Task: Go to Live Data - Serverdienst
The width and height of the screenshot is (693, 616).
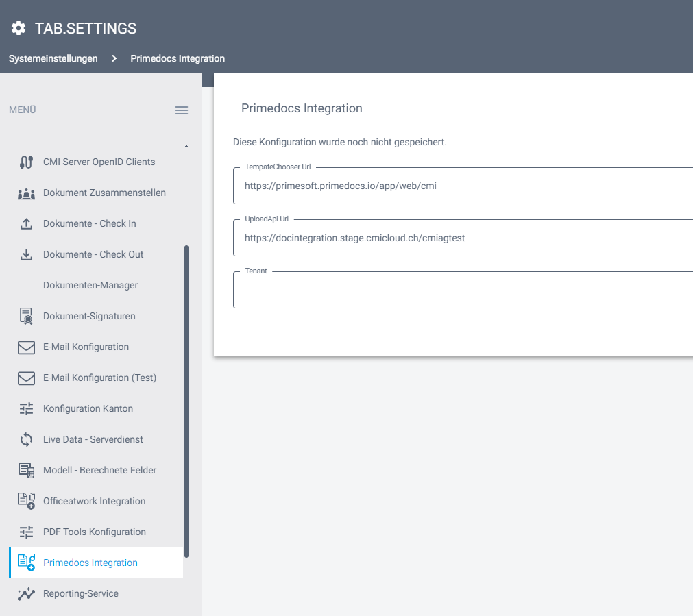Action: 96,440
